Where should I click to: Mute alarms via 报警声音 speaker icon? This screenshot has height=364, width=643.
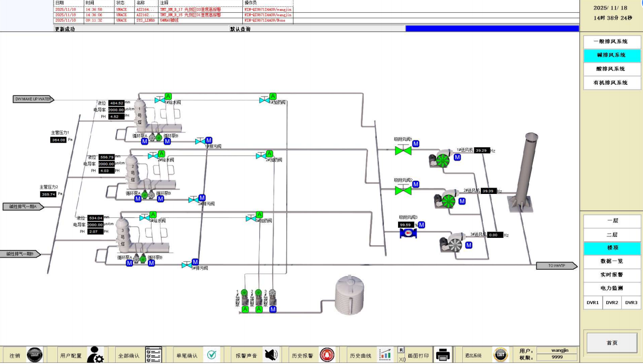coord(271,355)
